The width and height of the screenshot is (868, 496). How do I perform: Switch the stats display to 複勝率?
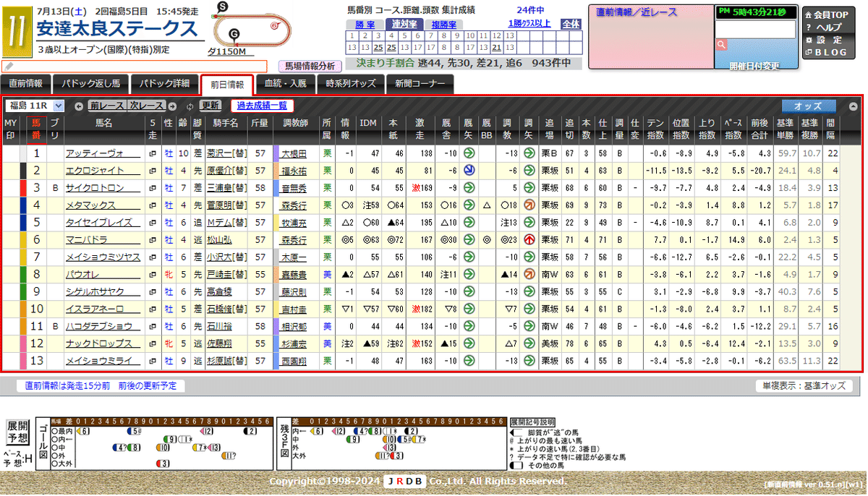[x=443, y=23]
